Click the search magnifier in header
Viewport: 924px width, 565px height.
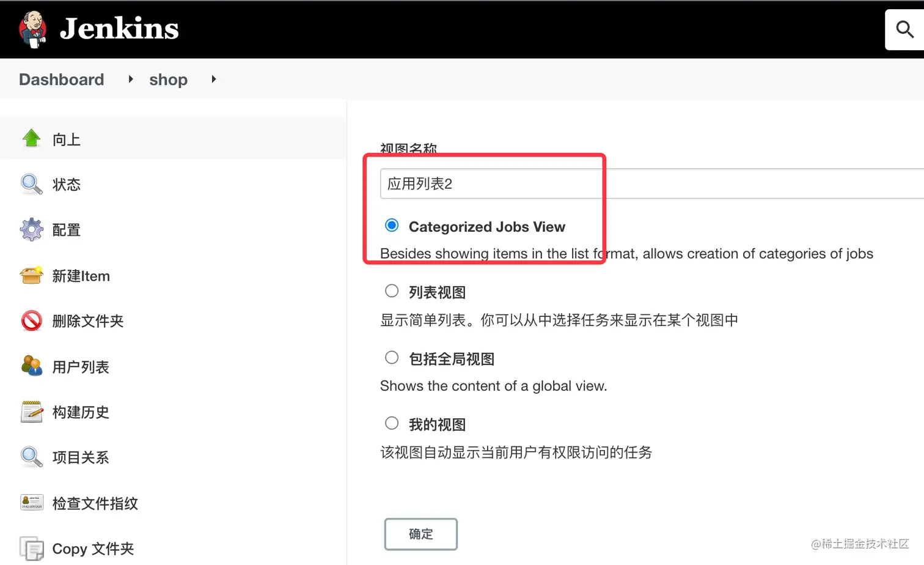point(904,29)
